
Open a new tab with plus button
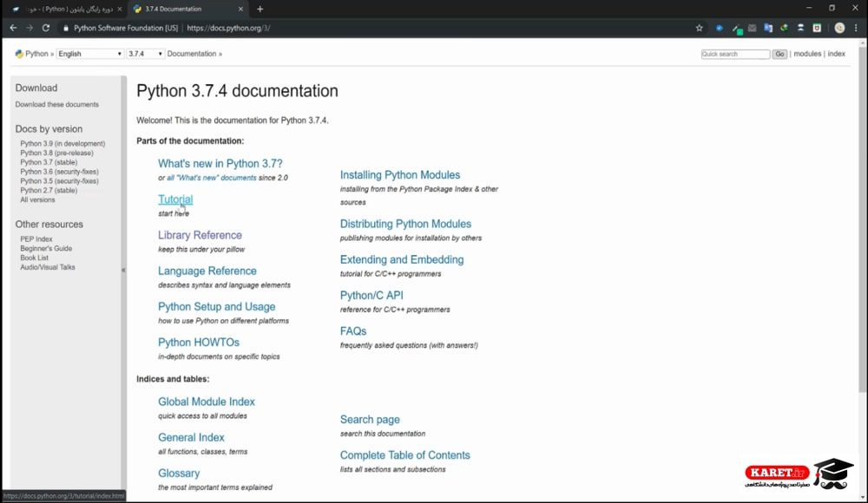point(260,9)
